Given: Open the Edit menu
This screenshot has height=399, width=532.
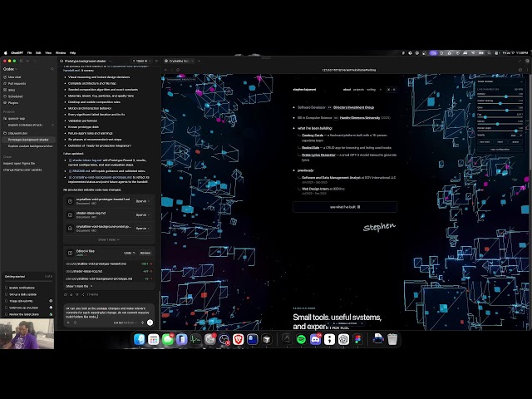Looking at the screenshot, I should pos(38,53).
